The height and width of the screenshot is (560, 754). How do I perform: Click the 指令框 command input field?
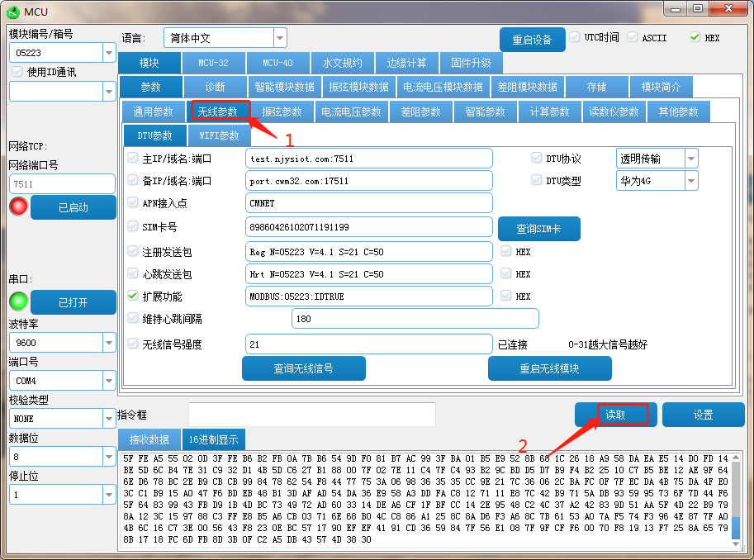pos(311,415)
